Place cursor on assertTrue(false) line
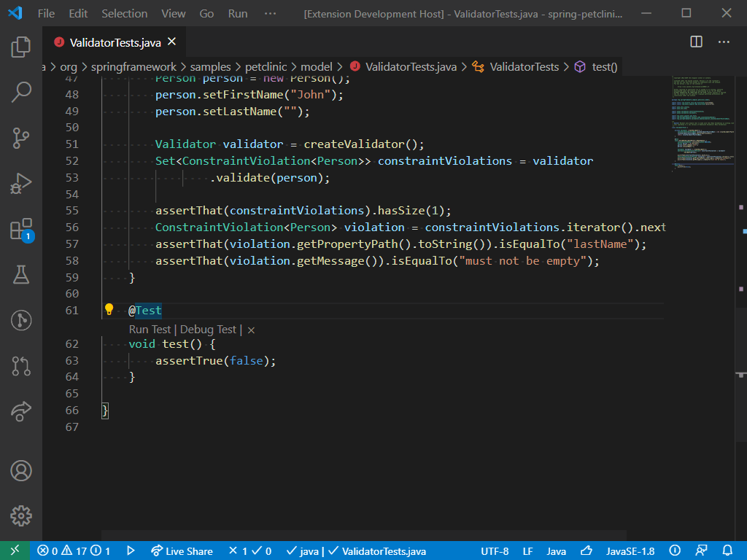The height and width of the screenshot is (560, 747). [215, 360]
